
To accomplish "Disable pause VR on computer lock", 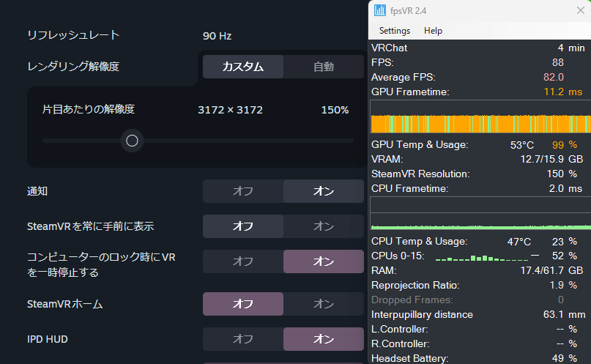I will pos(242,261).
